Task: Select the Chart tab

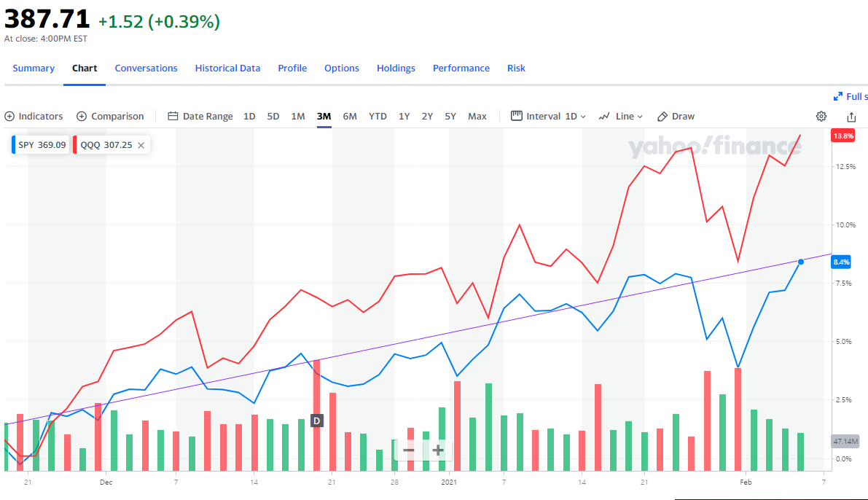Action: pos(85,68)
